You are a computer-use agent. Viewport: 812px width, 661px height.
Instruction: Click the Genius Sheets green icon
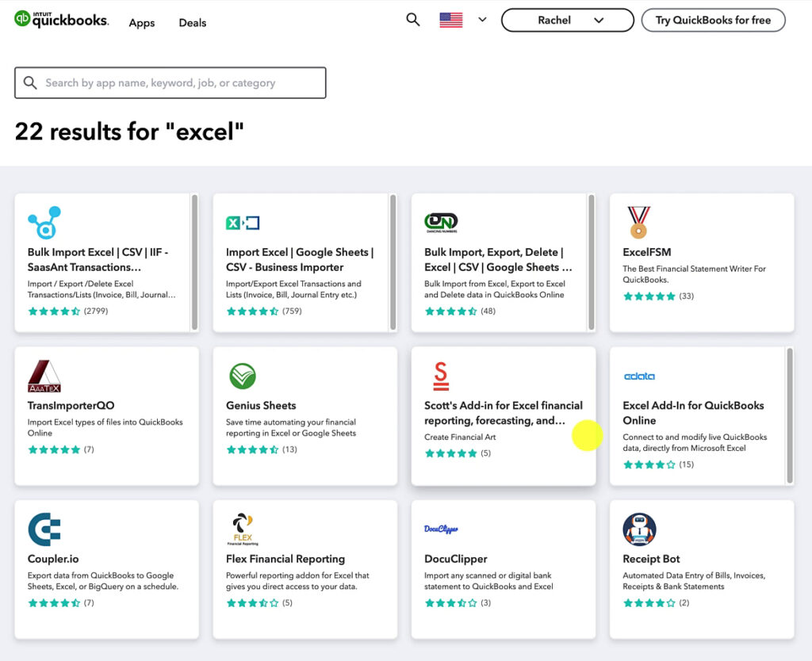240,376
